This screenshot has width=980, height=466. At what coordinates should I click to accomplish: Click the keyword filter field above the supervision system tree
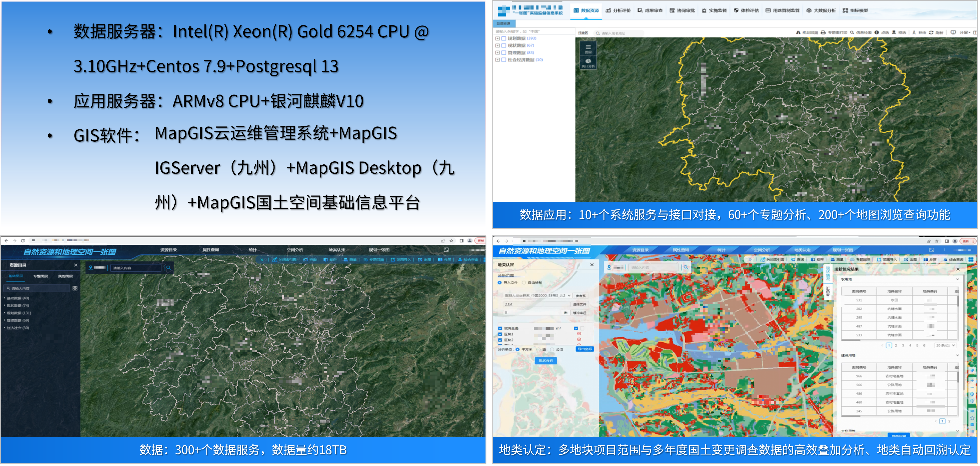coord(534,32)
